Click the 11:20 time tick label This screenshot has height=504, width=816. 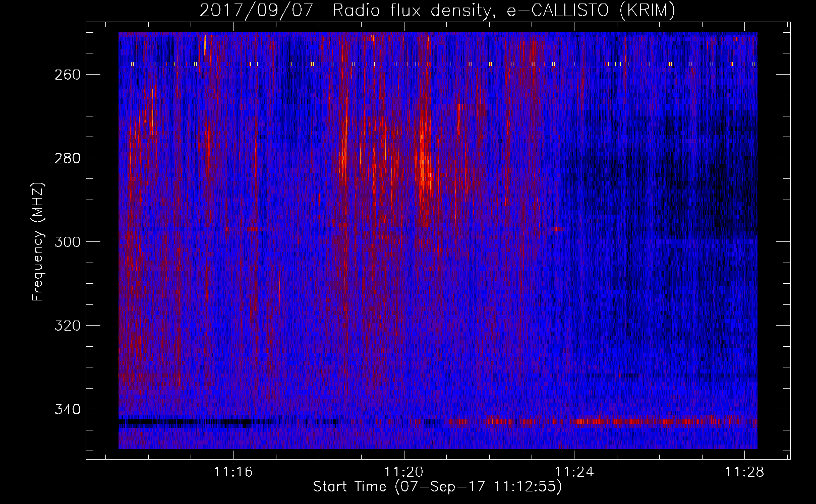403,472
